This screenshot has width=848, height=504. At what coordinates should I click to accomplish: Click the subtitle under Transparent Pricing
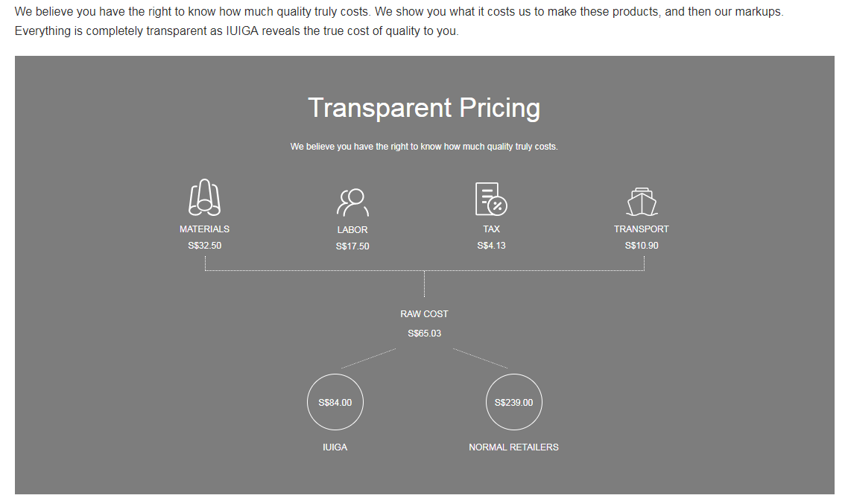(x=424, y=147)
